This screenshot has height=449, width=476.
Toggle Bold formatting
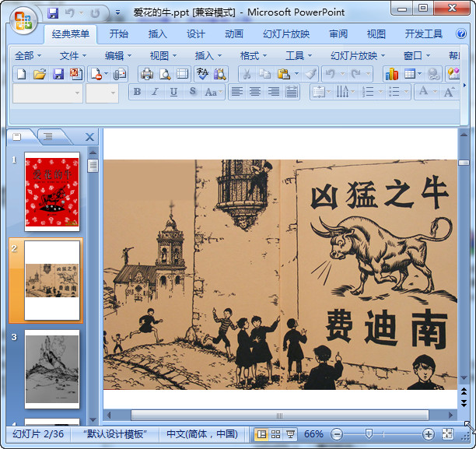click(x=137, y=92)
